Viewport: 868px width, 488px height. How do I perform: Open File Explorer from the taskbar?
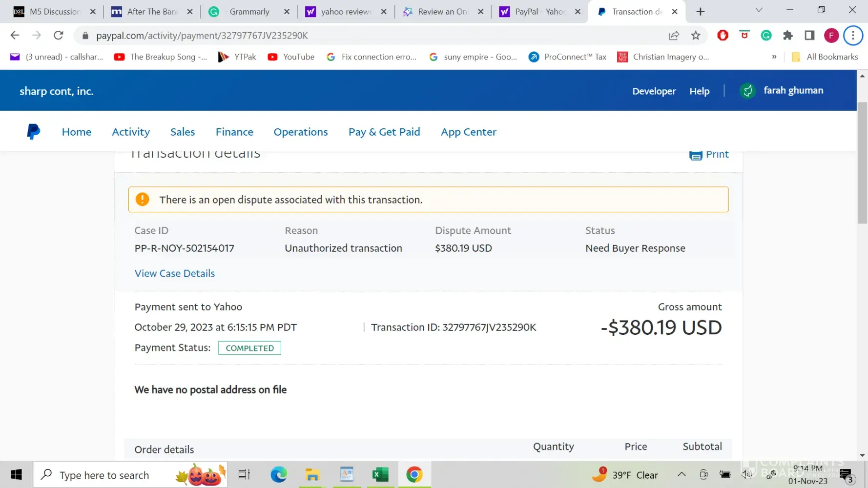[312, 475]
